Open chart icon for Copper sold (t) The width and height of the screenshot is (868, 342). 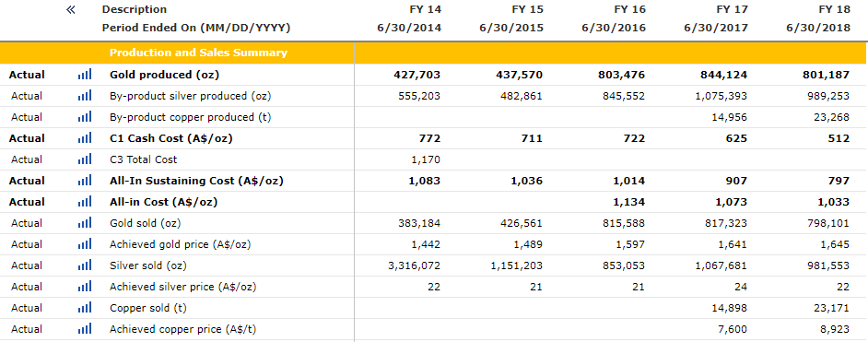85,308
